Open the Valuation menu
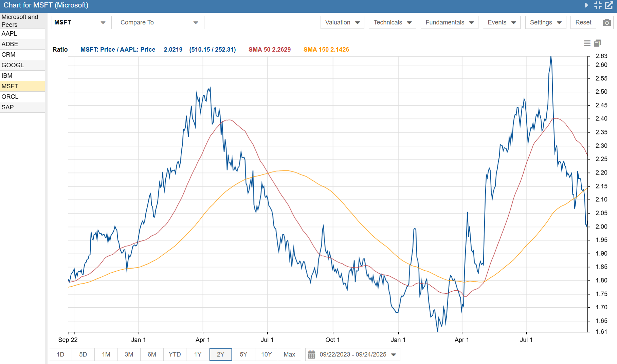This screenshot has width=617, height=364. pyautogui.click(x=342, y=22)
